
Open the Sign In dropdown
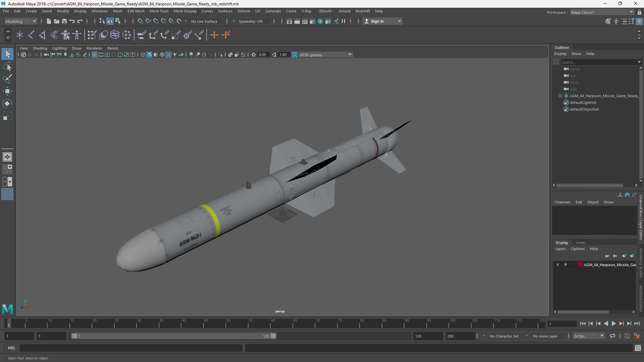382,21
